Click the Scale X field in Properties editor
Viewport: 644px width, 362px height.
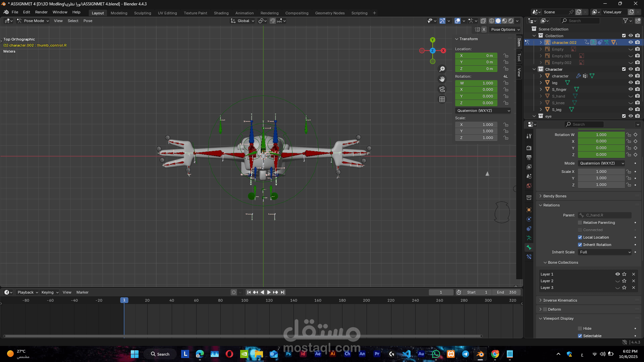[601, 172]
